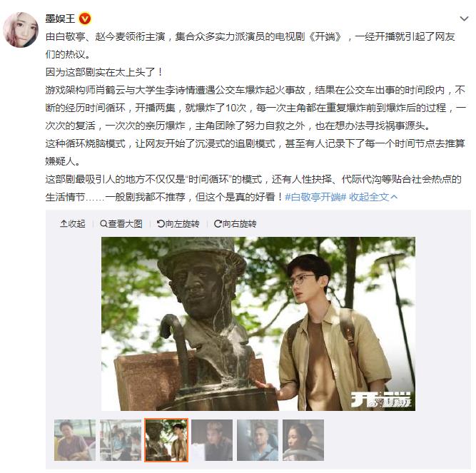Rotate the image right with 向右旋转
The width and height of the screenshot is (476, 473).
236,223
